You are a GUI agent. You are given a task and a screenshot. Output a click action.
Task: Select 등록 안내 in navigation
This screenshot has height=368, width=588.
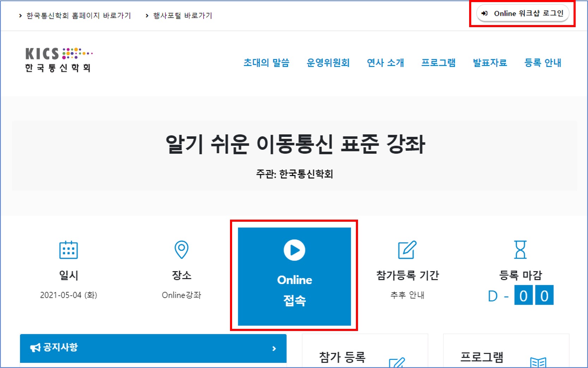tap(542, 63)
